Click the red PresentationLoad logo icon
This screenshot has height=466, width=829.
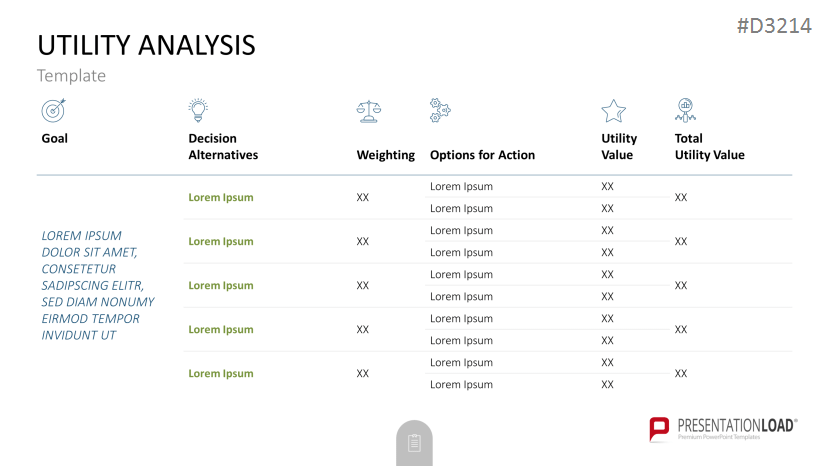[x=659, y=428]
